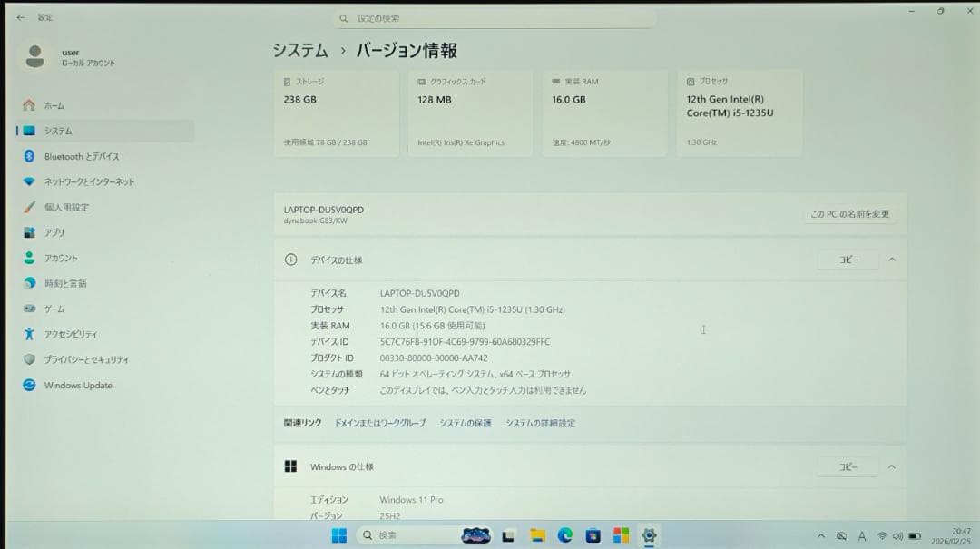The width and height of the screenshot is (980, 549).
Task: Open Network and internet settings
Action: tap(105, 181)
